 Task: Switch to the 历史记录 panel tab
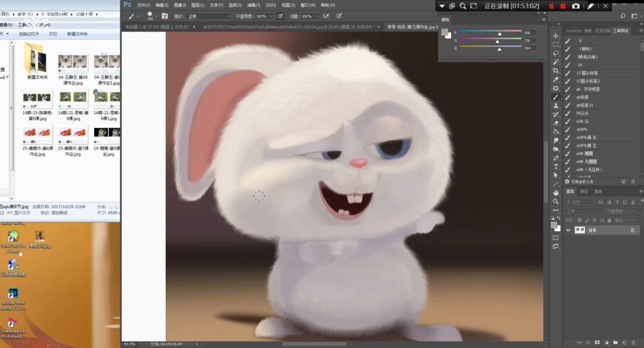(604, 30)
